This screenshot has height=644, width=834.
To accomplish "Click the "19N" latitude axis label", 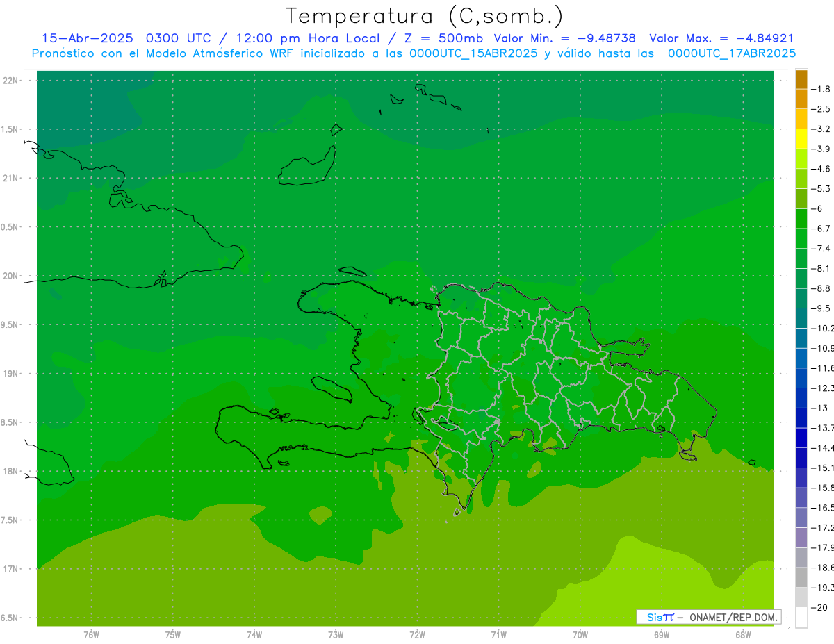I will tap(11, 374).
